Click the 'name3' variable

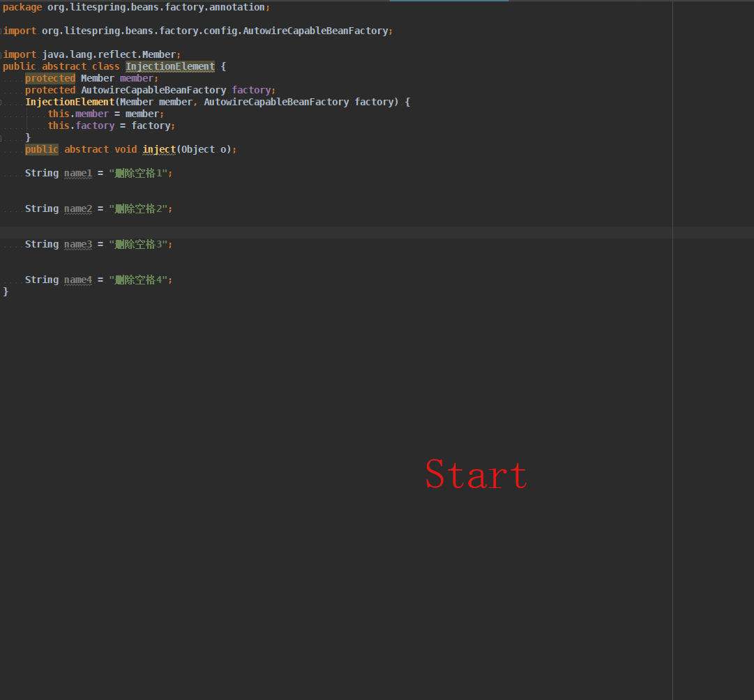[x=78, y=244]
